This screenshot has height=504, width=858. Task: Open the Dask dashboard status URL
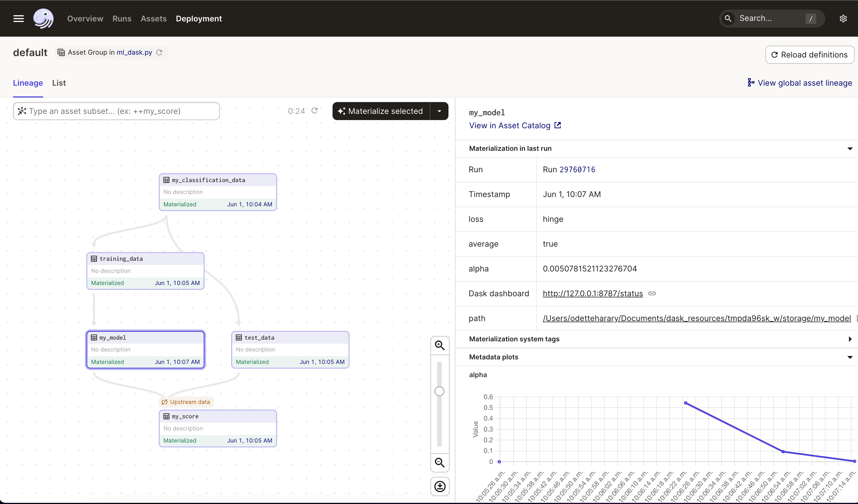pyautogui.click(x=593, y=293)
